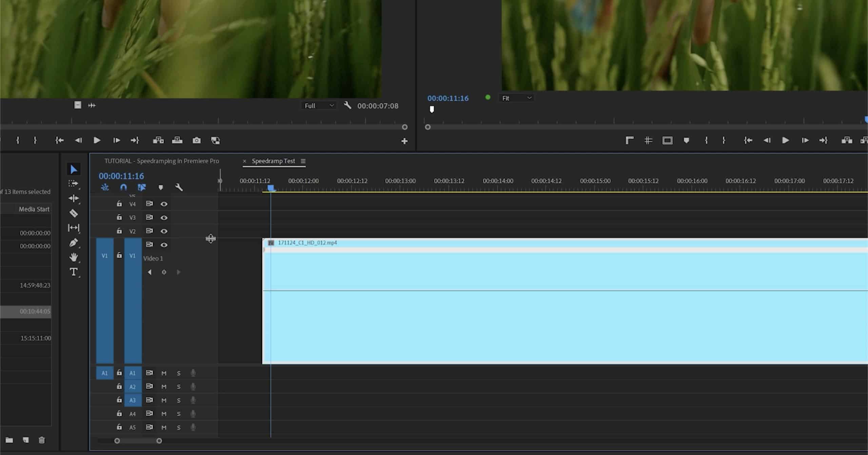Lock the V1 video track

[x=119, y=255]
